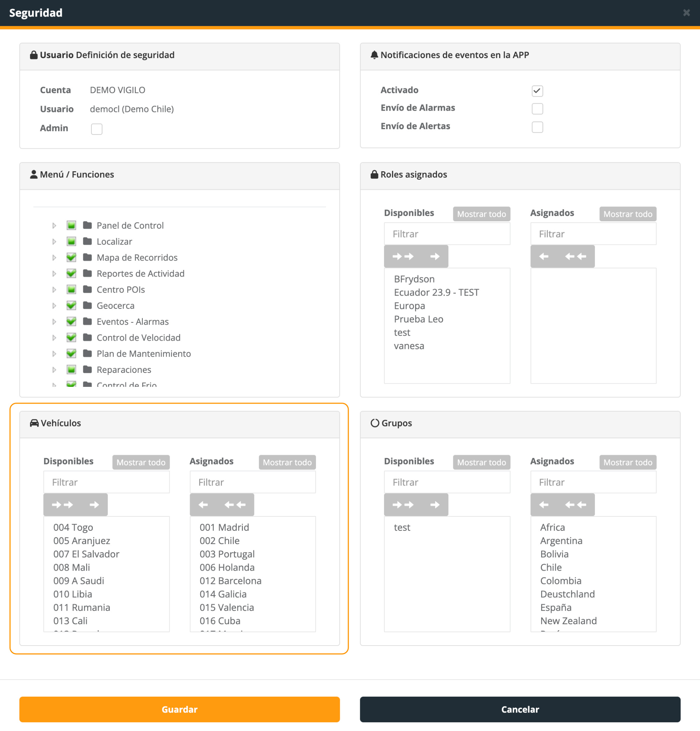Select role Ecuador 23.9 - TEST
This screenshot has height=731, width=700.
[x=436, y=292]
